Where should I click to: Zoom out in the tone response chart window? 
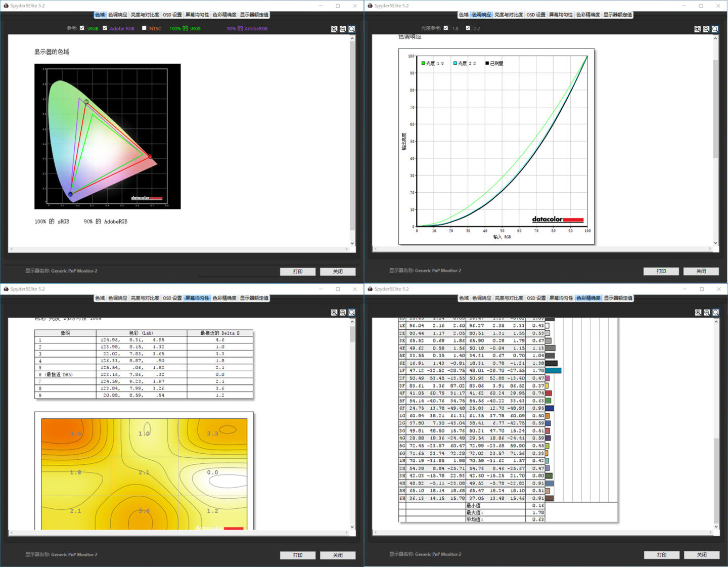706,29
